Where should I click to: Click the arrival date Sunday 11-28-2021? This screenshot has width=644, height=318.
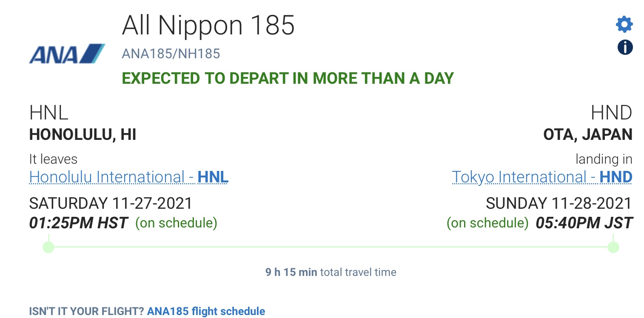coord(559,203)
